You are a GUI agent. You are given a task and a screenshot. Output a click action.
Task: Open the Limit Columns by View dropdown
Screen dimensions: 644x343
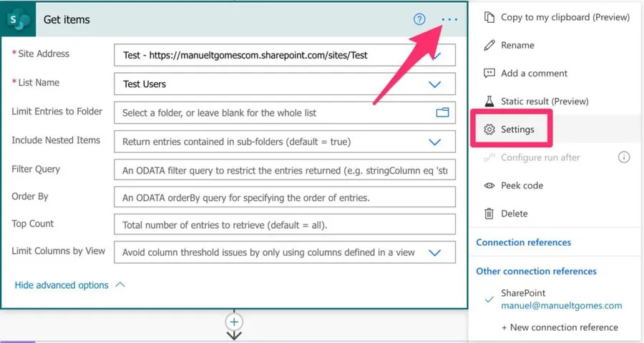pyautogui.click(x=434, y=252)
